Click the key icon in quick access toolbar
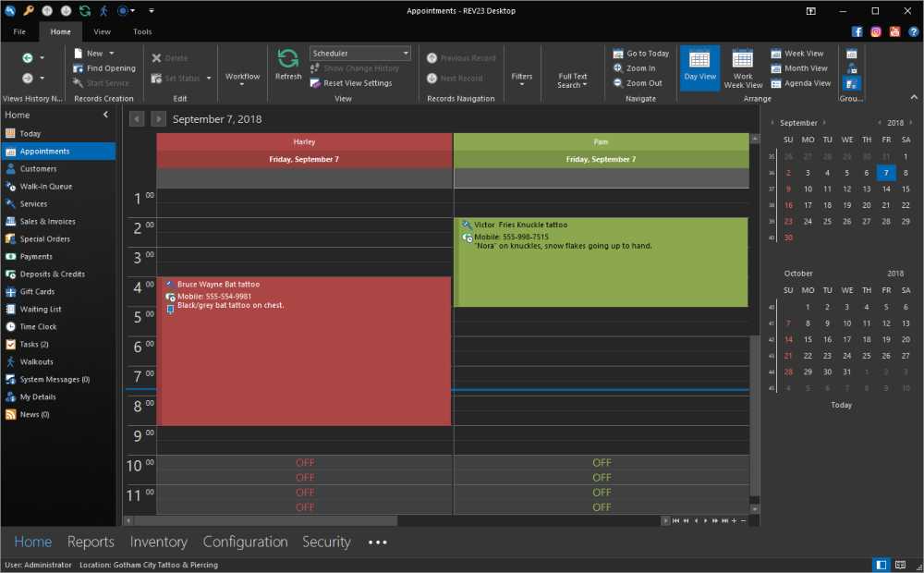The height and width of the screenshot is (573, 924). tap(29, 10)
